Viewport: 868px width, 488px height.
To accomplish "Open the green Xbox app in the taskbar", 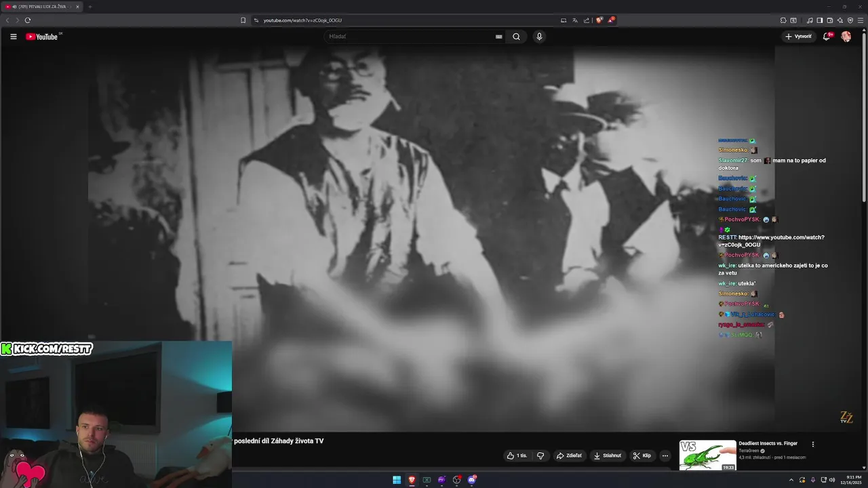I will [x=427, y=480].
